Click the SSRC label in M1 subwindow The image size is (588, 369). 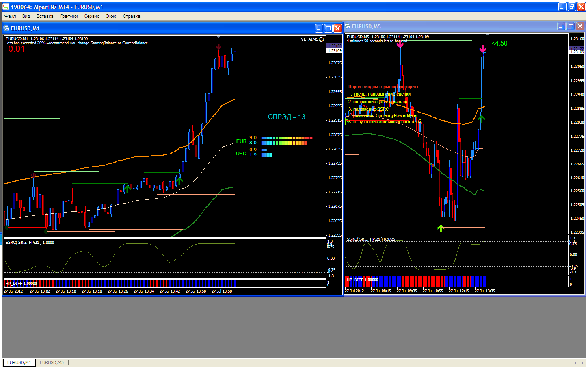point(30,243)
